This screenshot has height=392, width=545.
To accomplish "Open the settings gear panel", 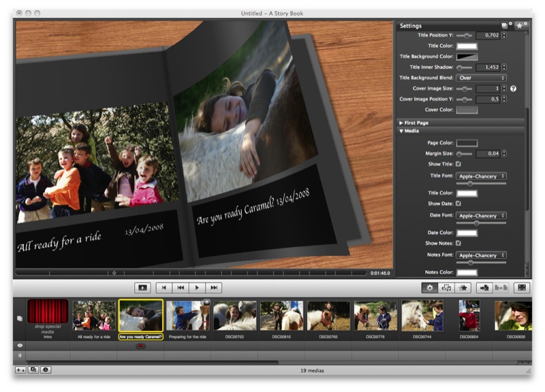I will click(x=429, y=288).
